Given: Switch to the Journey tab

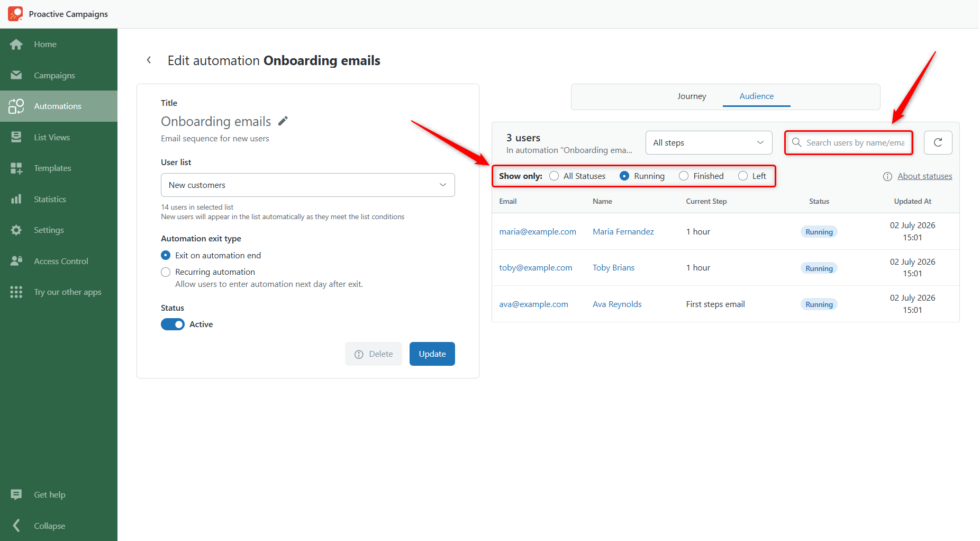Looking at the screenshot, I should [692, 96].
